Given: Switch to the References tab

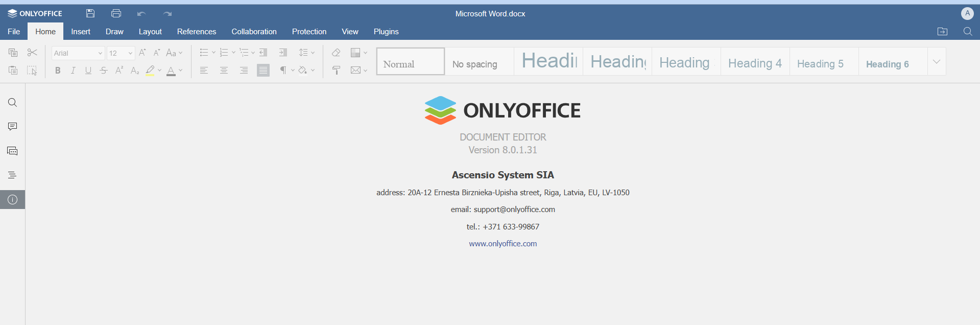Looking at the screenshot, I should 197,32.
